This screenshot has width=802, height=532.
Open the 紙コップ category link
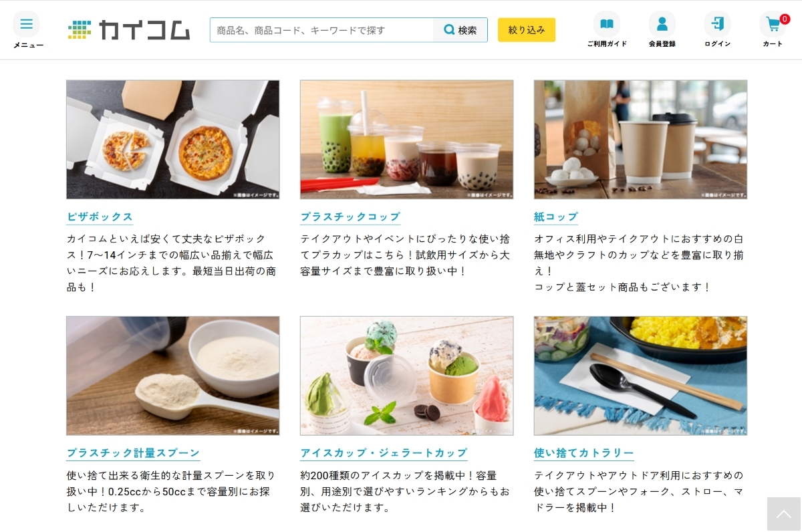point(556,217)
